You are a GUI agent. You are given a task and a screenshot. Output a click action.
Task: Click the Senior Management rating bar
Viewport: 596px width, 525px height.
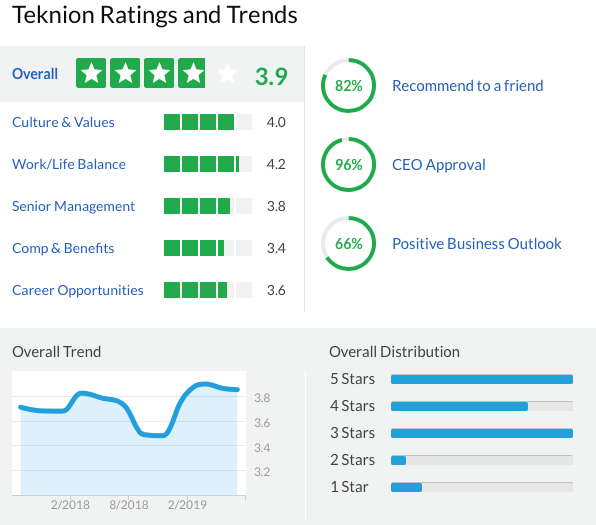click(x=208, y=206)
